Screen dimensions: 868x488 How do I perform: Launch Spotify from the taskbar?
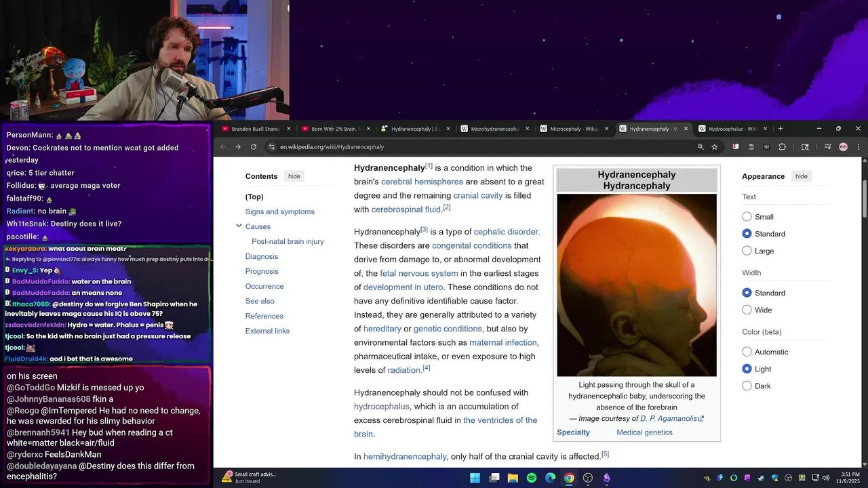(x=532, y=478)
